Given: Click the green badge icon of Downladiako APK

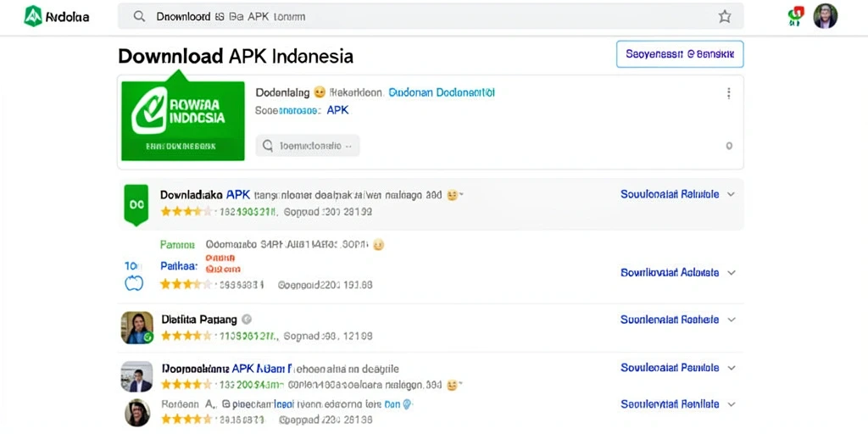Looking at the screenshot, I should click(136, 204).
